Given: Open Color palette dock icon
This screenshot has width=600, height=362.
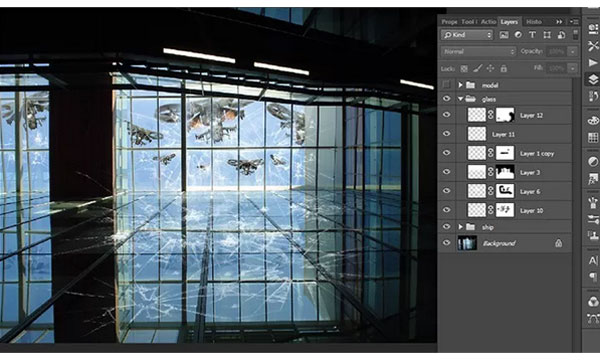Looking at the screenshot, I should click(593, 121).
